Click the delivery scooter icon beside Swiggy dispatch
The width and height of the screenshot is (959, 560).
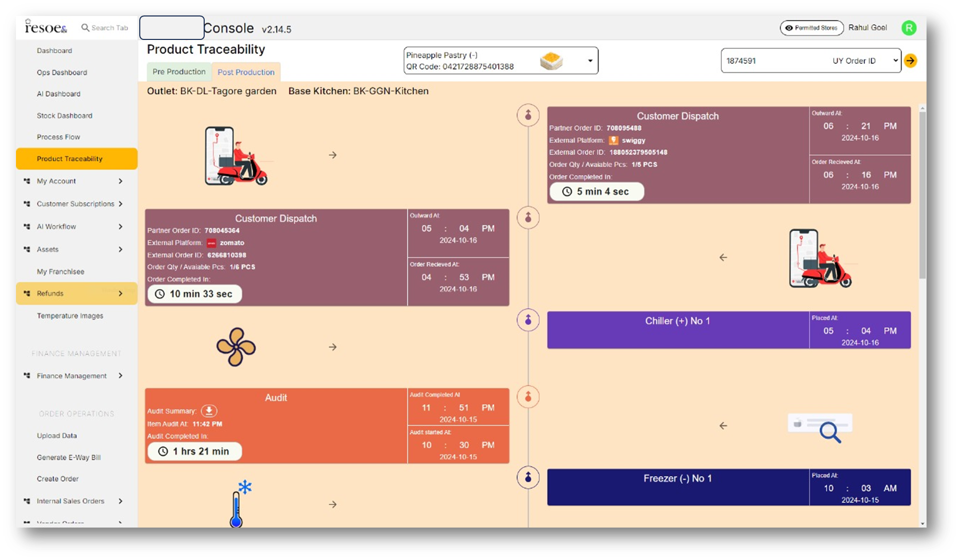tap(236, 156)
